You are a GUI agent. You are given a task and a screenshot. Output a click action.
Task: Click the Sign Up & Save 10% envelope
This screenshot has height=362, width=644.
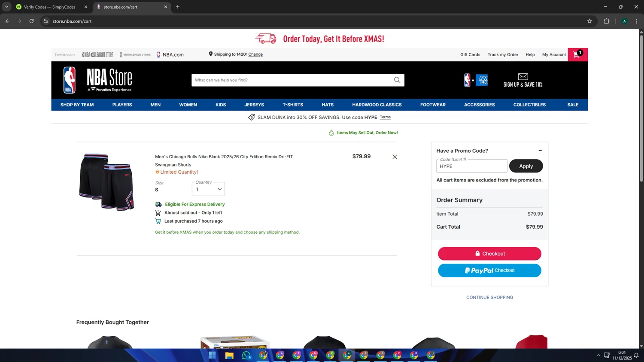coord(523,80)
